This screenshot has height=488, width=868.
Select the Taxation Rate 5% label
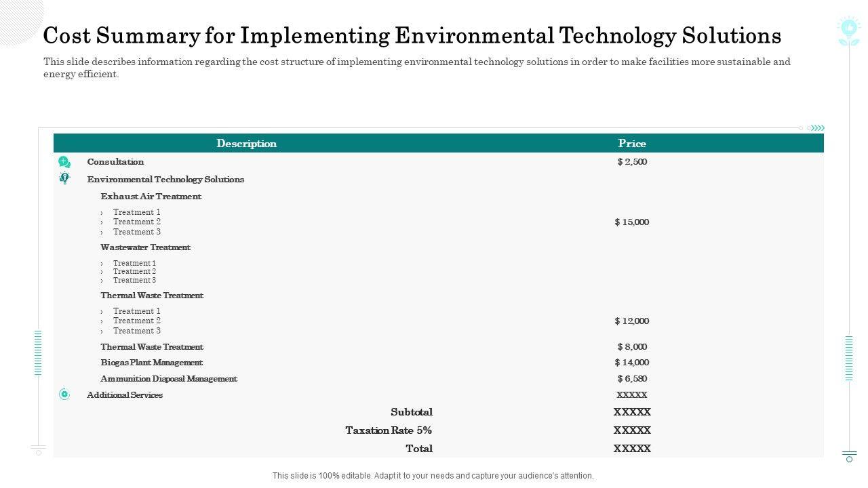pos(389,430)
